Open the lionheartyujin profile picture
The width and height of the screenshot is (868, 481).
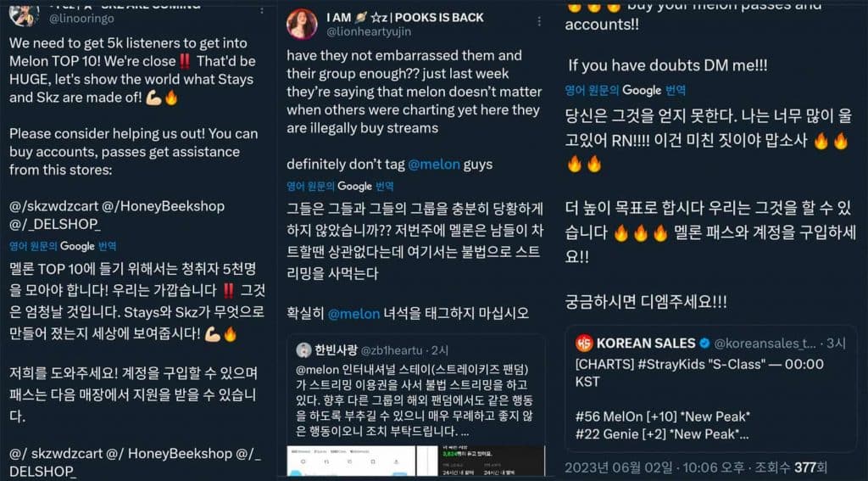(302, 24)
